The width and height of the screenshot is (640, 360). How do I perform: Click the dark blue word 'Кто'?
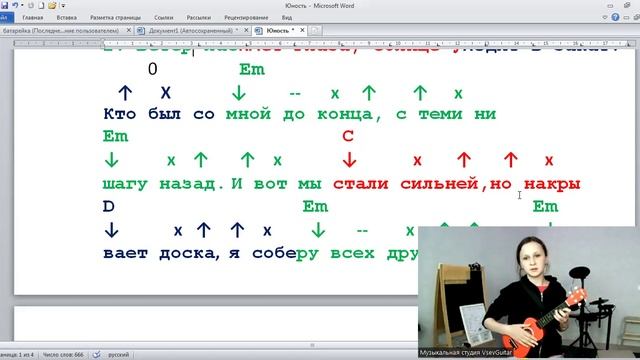[x=120, y=114]
